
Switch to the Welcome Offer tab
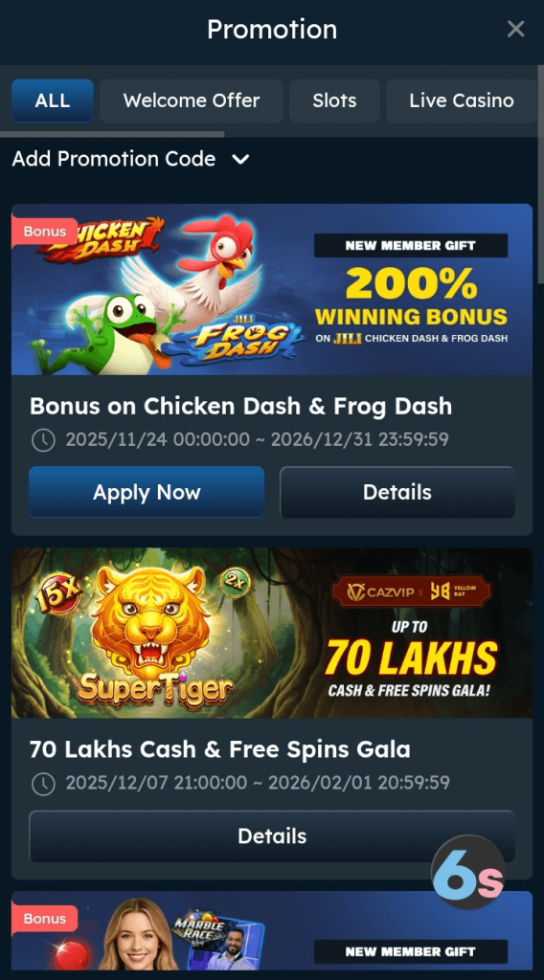(192, 100)
